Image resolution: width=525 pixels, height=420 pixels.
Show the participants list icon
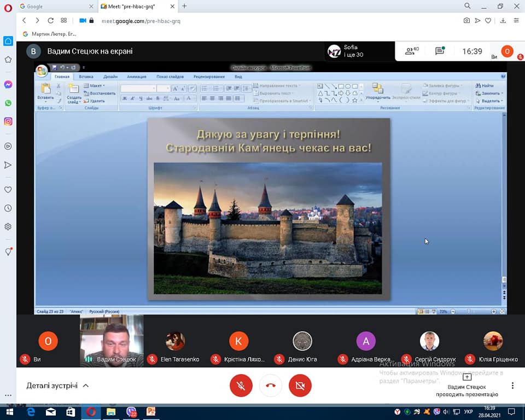coord(411,51)
